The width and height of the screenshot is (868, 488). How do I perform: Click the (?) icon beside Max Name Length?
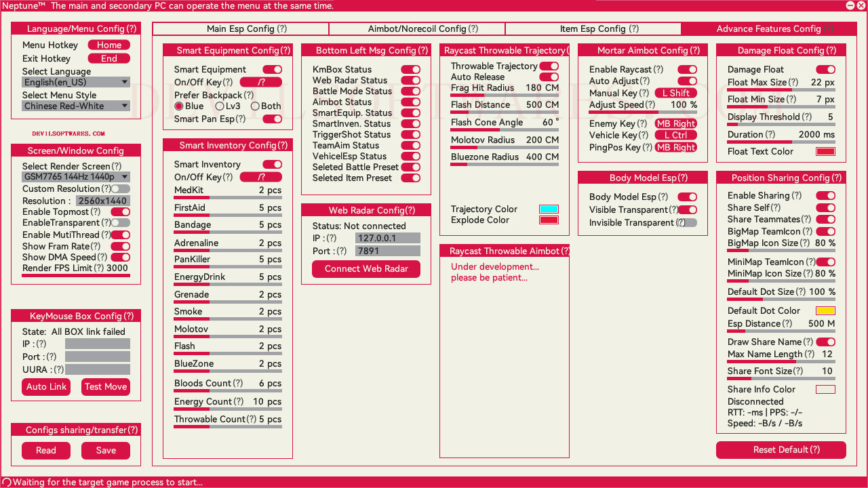(x=810, y=354)
